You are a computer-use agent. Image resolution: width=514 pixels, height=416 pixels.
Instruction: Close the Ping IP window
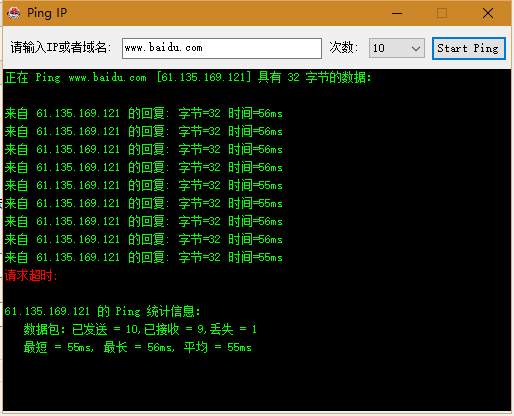(x=488, y=14)
